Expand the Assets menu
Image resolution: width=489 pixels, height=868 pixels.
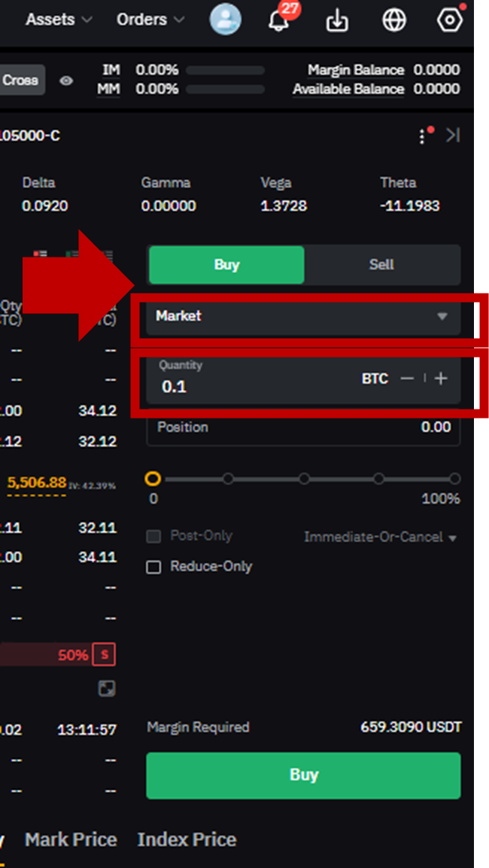(x=59, y=20)
